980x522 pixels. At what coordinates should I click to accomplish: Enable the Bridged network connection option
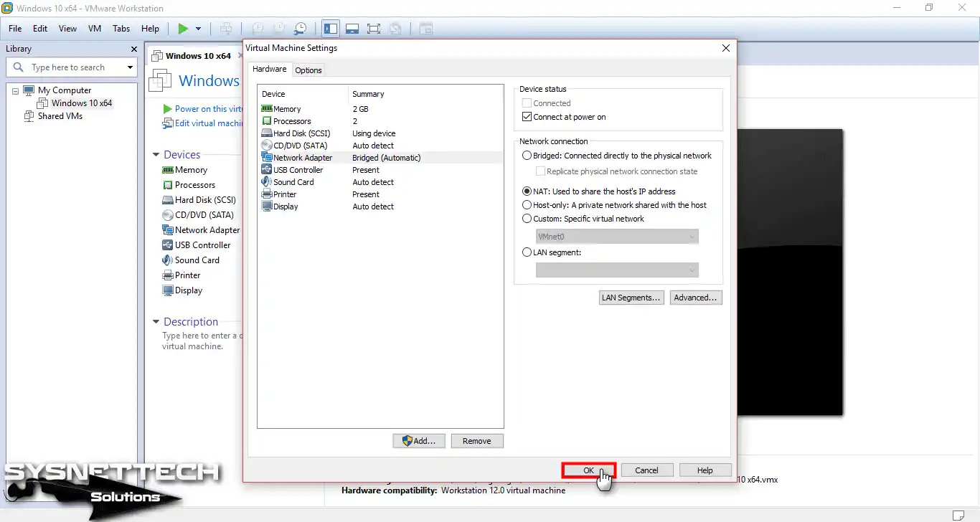[x=527, y=156]
